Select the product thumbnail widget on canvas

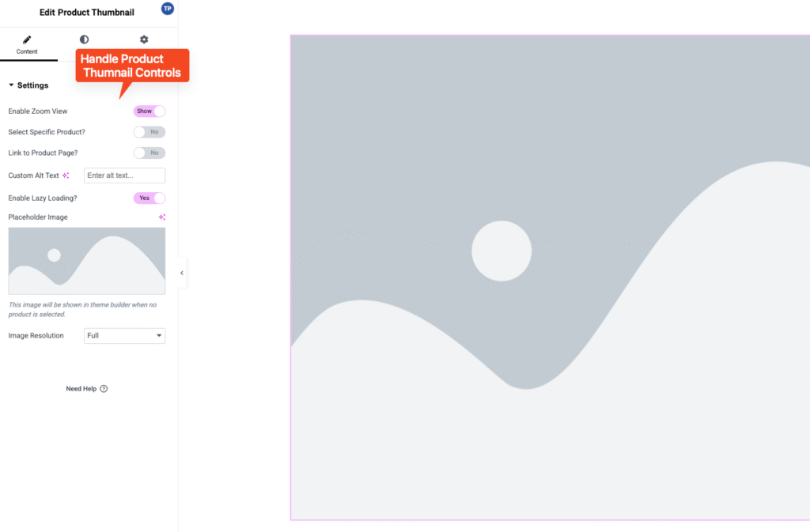[x=550, y=277]
